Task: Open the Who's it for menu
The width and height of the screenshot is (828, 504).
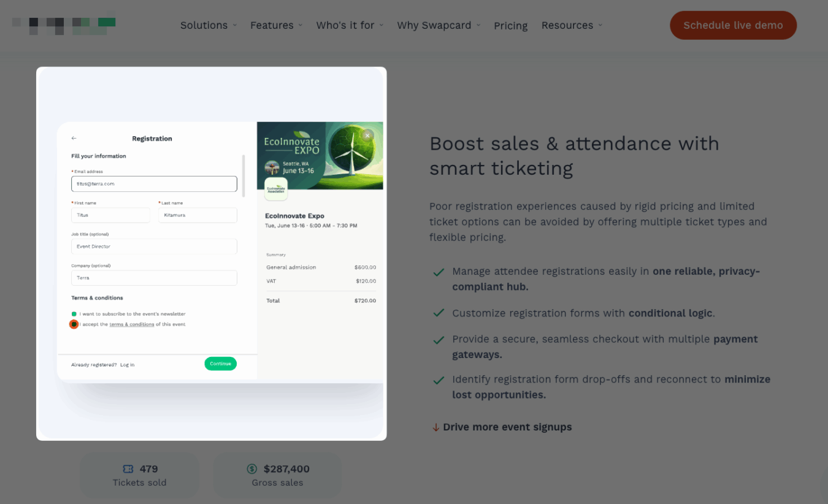Action: [x=350, y=25]
